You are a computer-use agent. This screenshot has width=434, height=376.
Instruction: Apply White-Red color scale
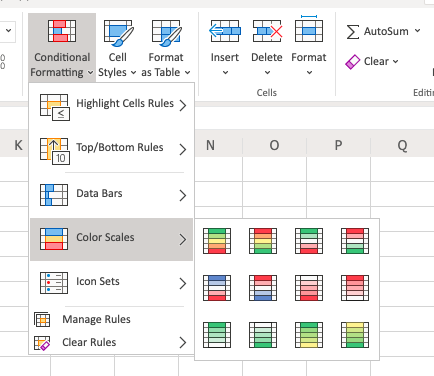(x=309, y=288)
